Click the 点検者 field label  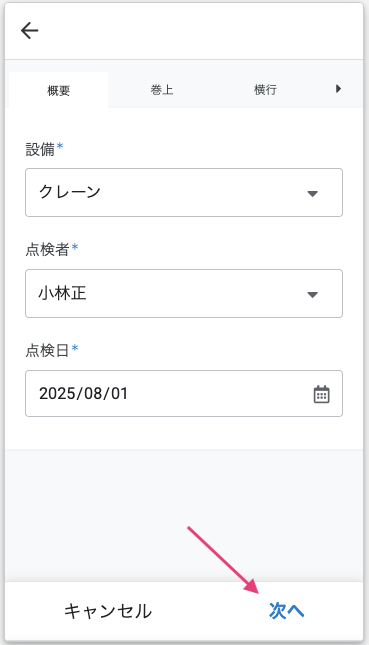point(47,250)
